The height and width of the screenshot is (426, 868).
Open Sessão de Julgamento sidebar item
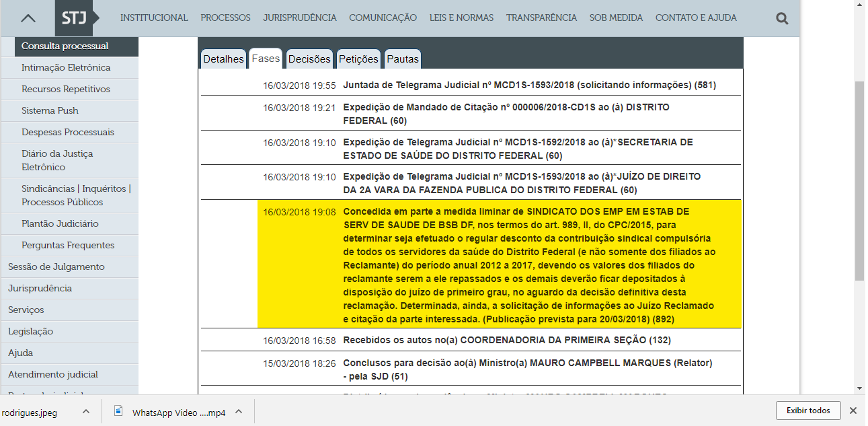tap(56, 267)
